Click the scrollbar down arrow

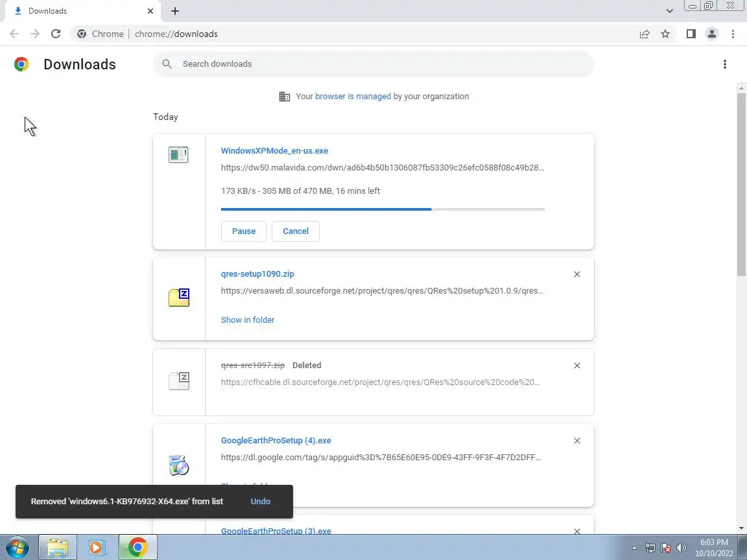[x=741, y=528]
